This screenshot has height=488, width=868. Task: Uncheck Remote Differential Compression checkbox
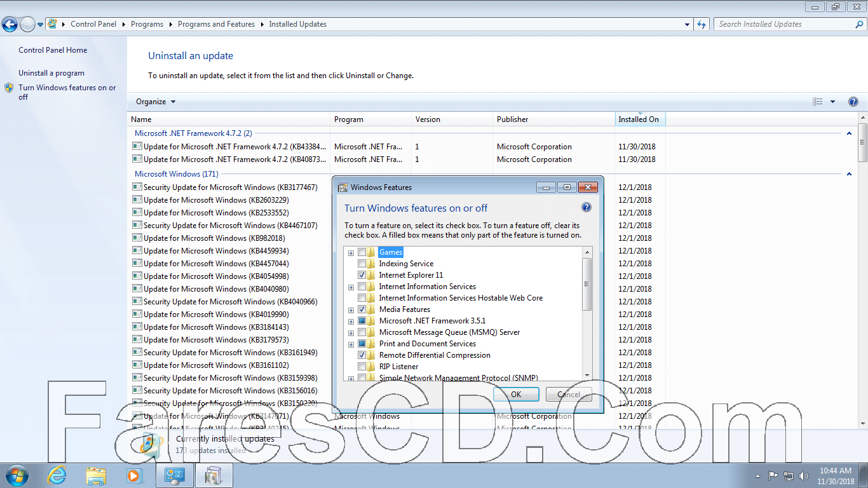[x=362, y=355]
